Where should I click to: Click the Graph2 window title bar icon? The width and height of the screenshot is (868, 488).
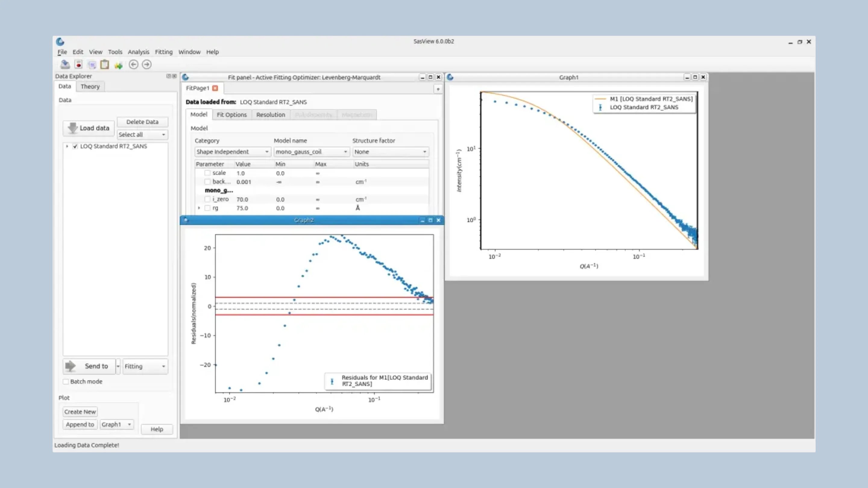[x=186, y=220]
